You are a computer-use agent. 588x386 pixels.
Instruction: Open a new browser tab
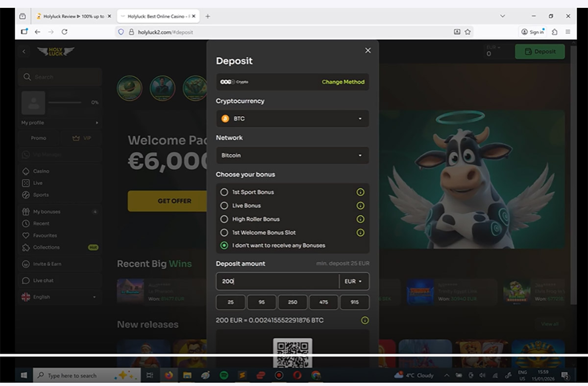[x=208, y=16]
